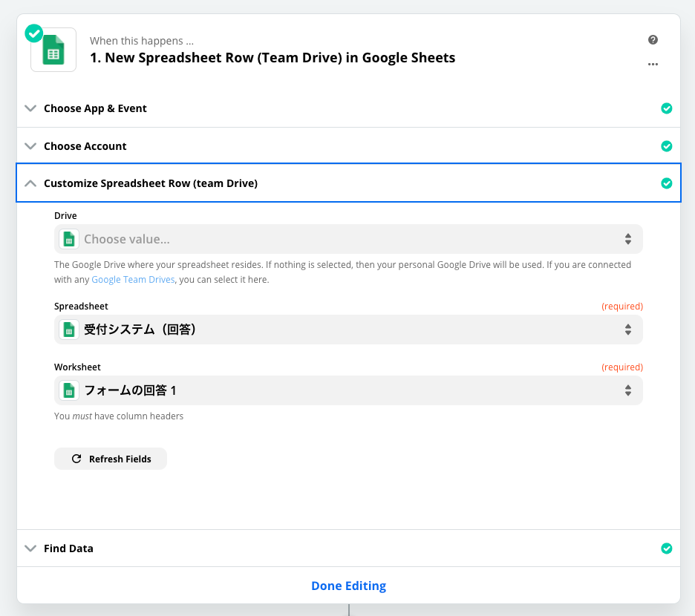Click the green check beside Find Data
Screen dimensions: 695x616
(x=667, y=548)
